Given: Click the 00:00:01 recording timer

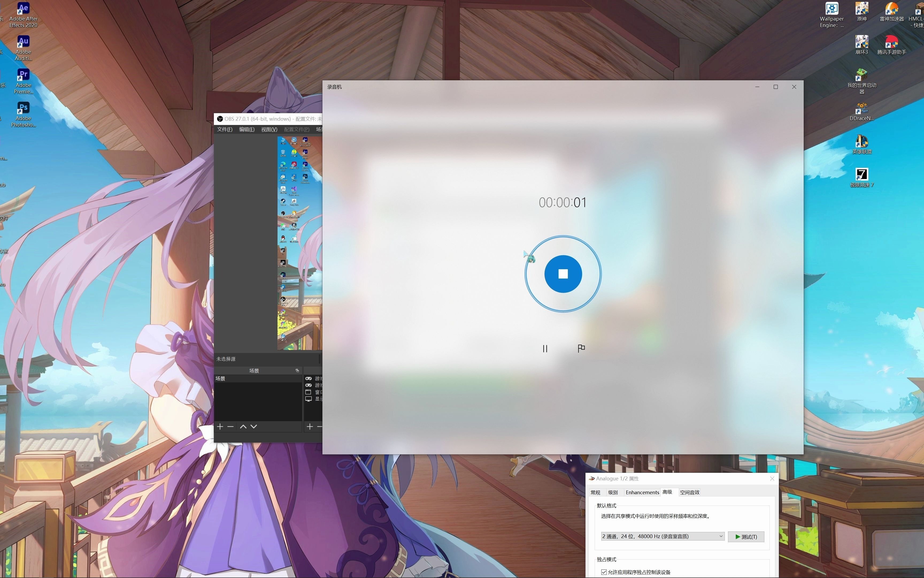Looking at the screenshot, I should [x=563, y=203].
